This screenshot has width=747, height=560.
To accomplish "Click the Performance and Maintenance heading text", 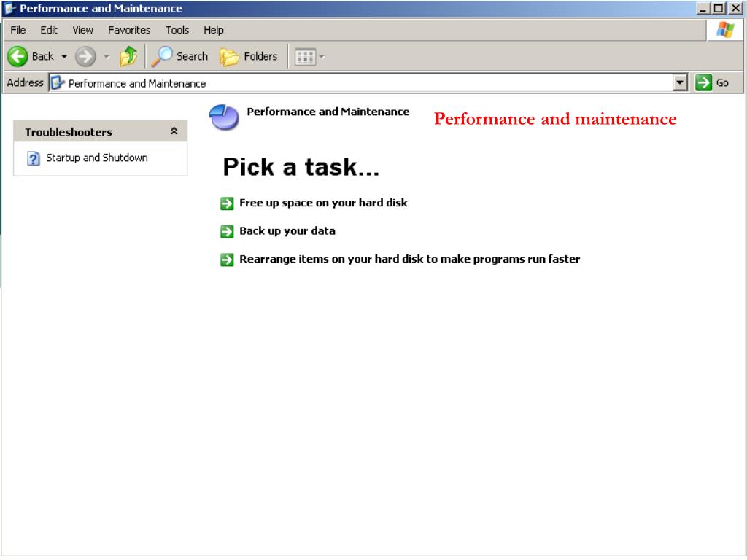I will [x=328, y=112].
